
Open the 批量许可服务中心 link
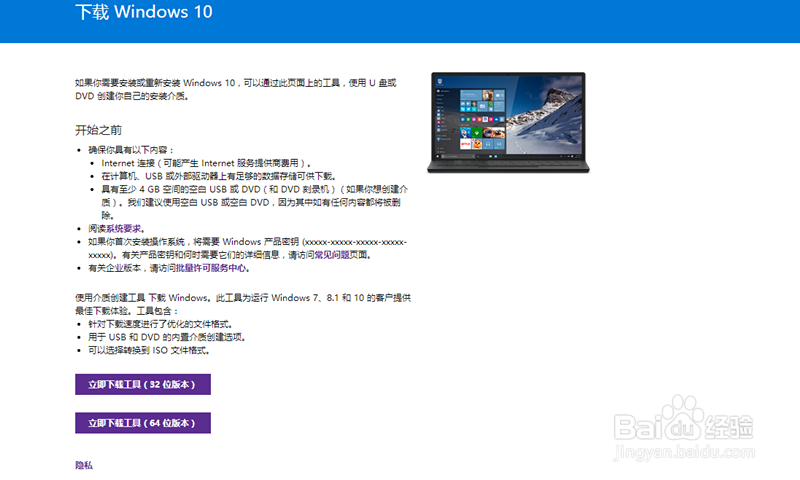point(211,268)
